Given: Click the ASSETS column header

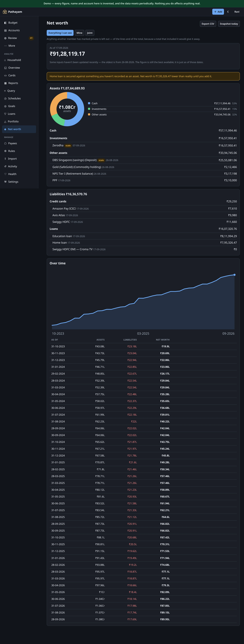Looking at the screenshot, I should 101,340.
